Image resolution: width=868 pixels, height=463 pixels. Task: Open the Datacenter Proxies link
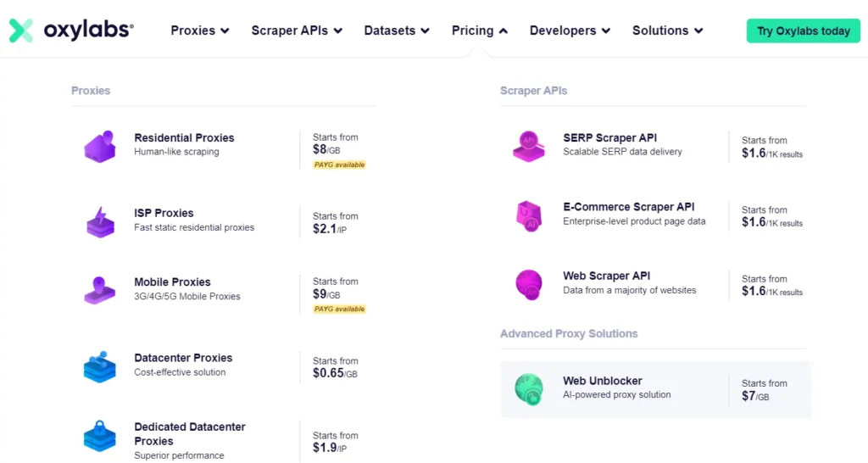coord(183,358)
